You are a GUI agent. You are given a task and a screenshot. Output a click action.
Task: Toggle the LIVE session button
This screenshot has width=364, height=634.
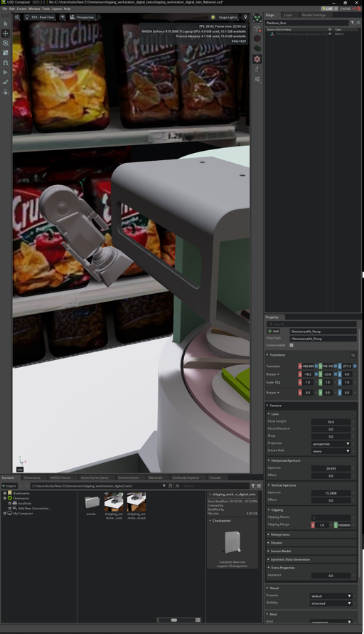point(327,9)
